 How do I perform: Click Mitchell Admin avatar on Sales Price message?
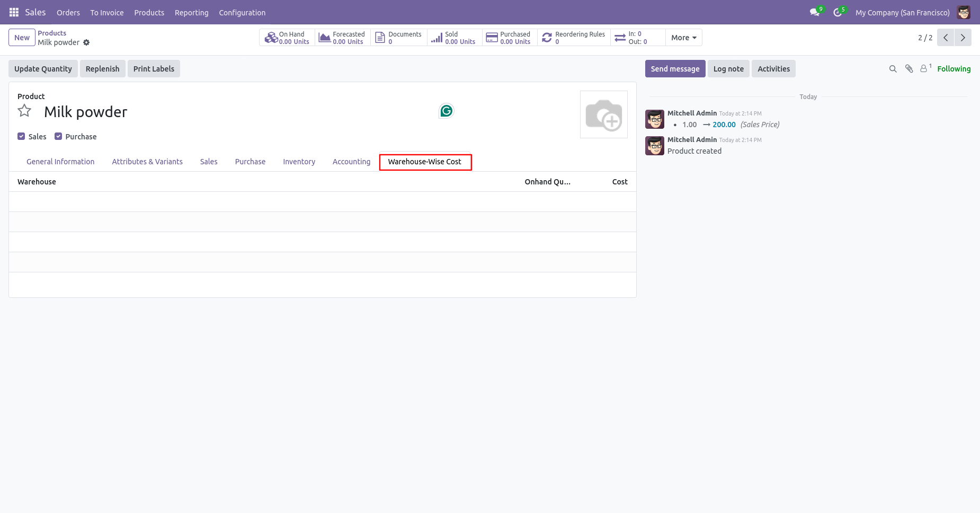click(655, 119)
